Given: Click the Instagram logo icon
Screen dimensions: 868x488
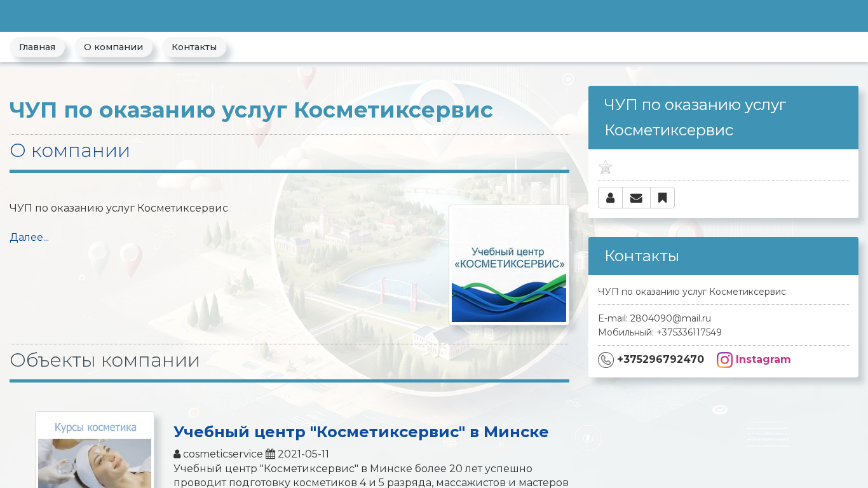Looking at the screenshot, I should pyautogui.click(x=724, y=360).
